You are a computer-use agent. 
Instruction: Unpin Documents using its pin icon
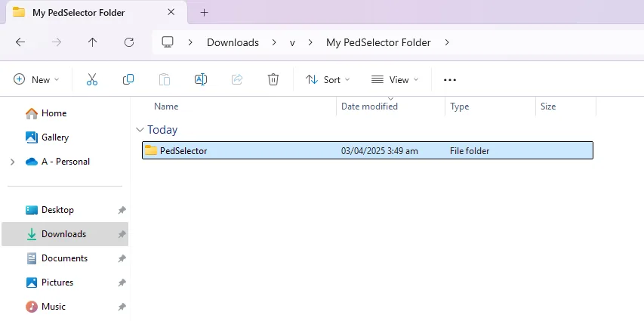pos(122,258)
